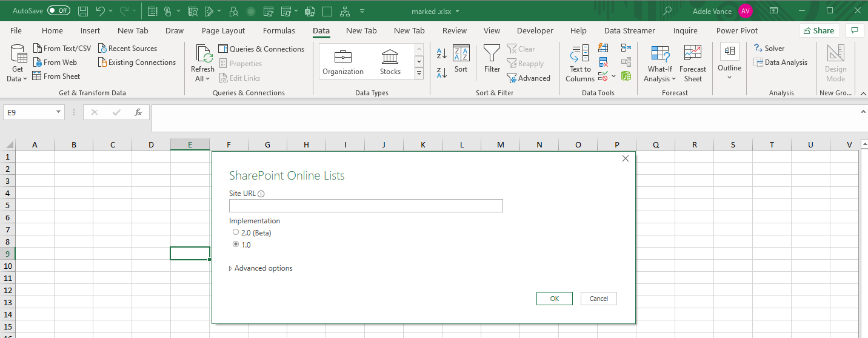Screen dimensions: 868x338
Task: Switch to the Formulas tab
Action: click(279, 31)
